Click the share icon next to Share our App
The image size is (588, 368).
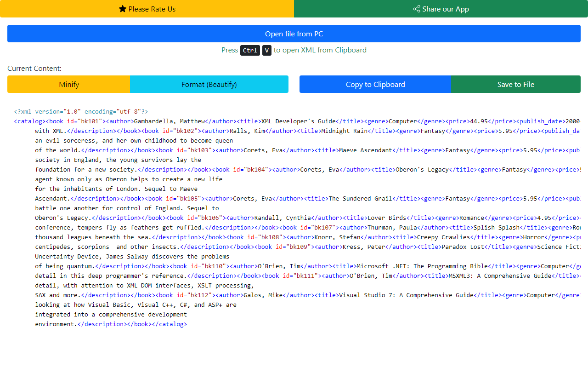pyautogui.click(x=416, y=8)
